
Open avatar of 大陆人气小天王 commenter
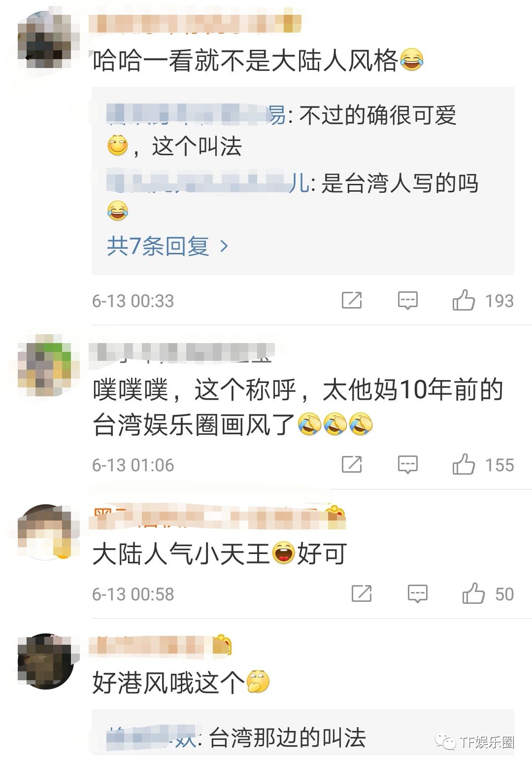(x=48, y=532)
